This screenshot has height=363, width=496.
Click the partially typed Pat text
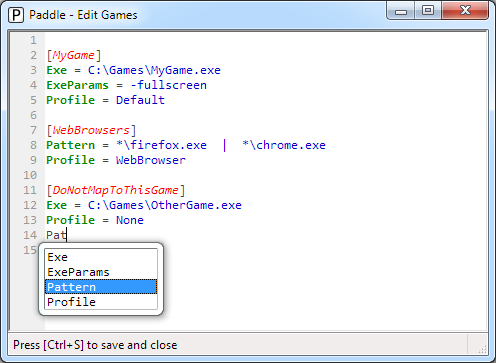56,235
